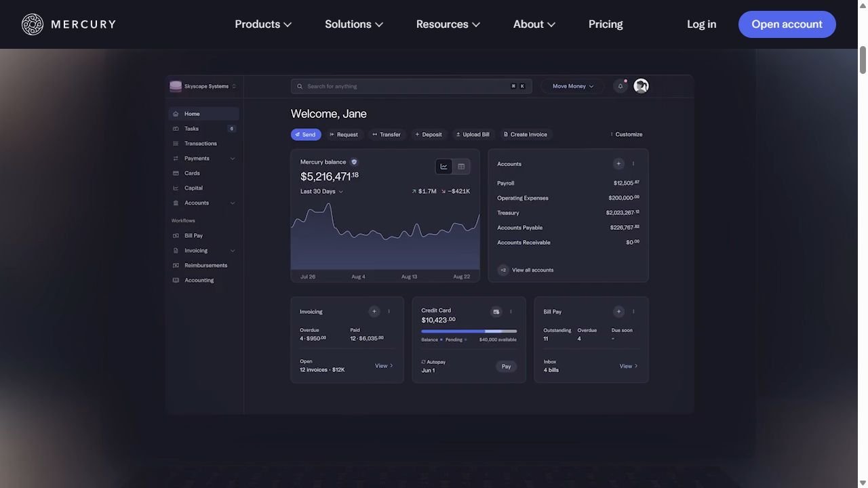Open Reimbursements in the sidebar
Viewport: 868px width, 488px height.
[203, 266]
